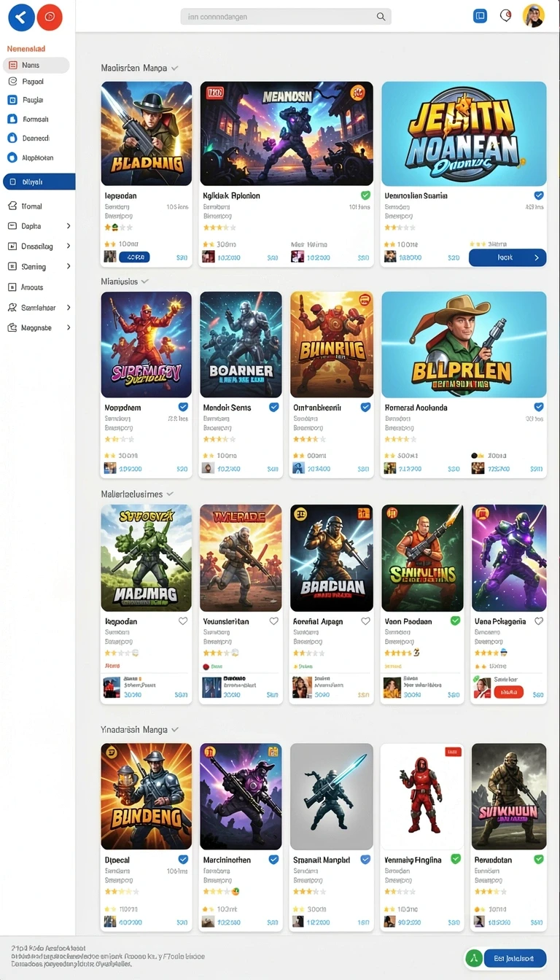Select the highlighted Dlliyali sidebar item
The width and height of the screenshot is (560, 980).
39,182
